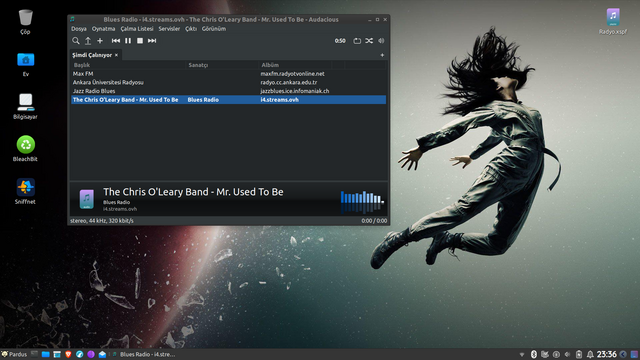The height and width of the screenshot is (360, 640).
Task: Stop playback with the square button
Action: (x=140, y=41)
